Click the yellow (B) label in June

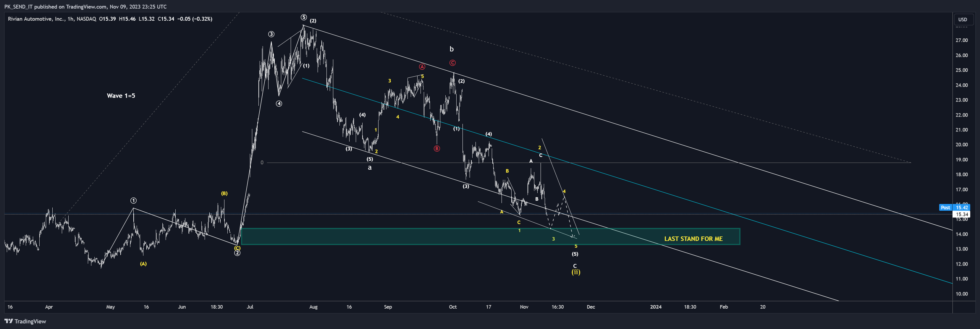[x=224, y=194]
